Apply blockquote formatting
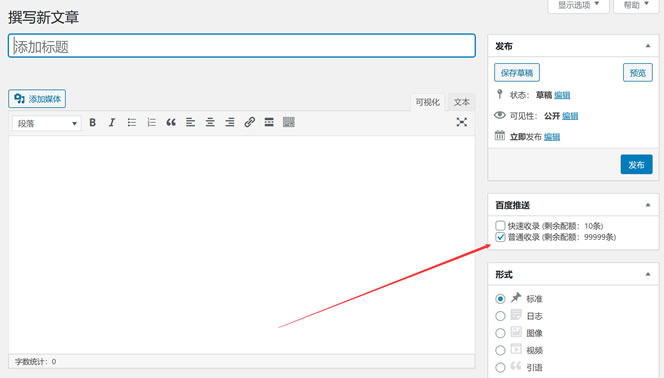This screenshot has width=664, height=378. point(171,123)
